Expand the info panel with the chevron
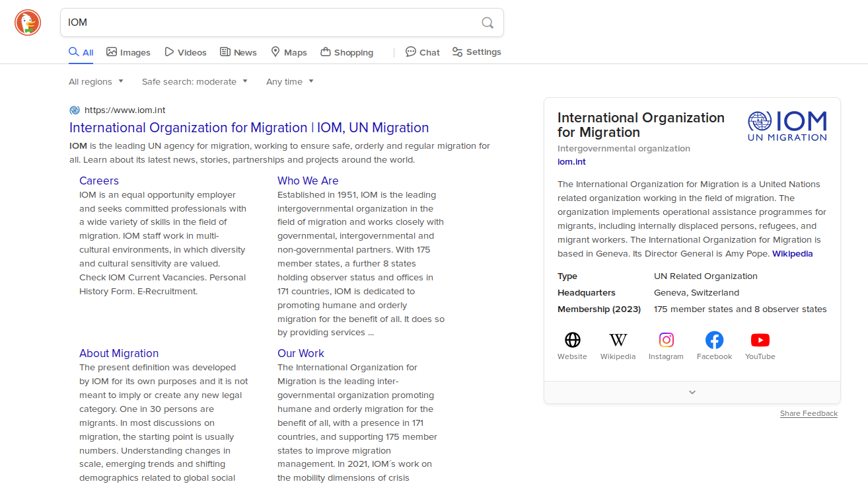Screen dimensions: 868x488 692,392
